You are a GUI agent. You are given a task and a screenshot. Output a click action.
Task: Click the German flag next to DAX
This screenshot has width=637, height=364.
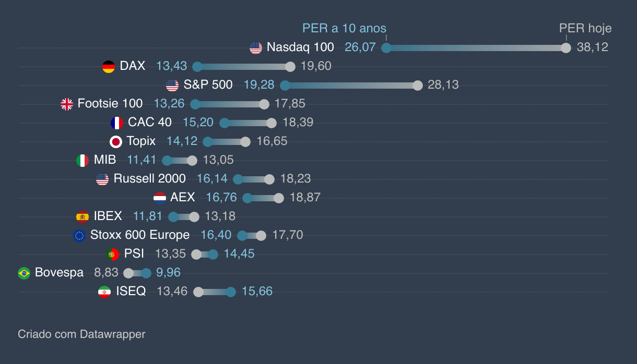tap(109, 67)
